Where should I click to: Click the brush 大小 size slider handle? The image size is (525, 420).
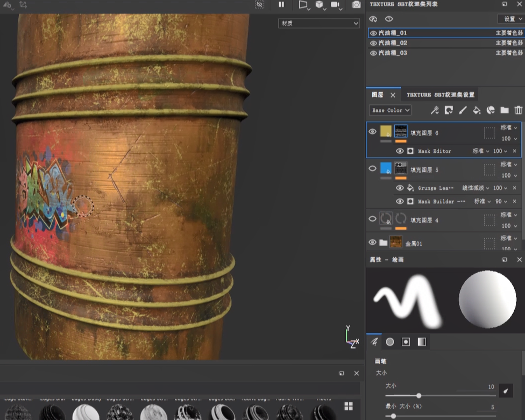pos(418,396)
